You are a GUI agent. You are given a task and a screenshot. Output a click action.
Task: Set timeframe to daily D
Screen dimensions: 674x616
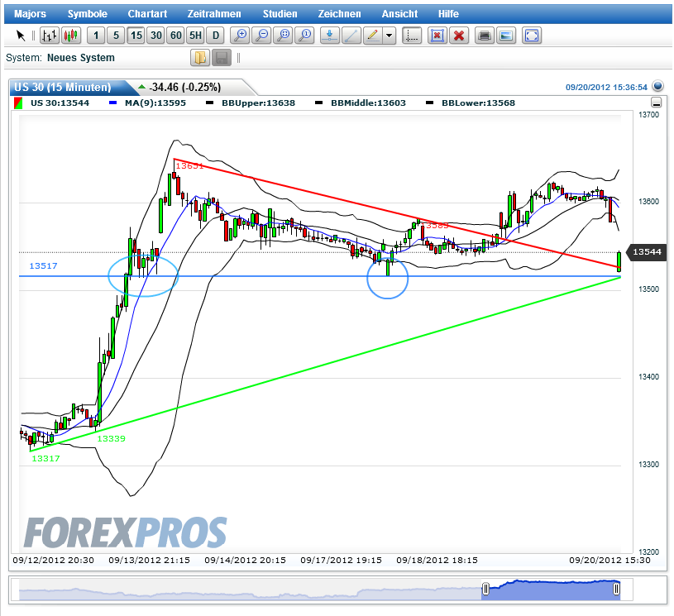tap(216, 36)
